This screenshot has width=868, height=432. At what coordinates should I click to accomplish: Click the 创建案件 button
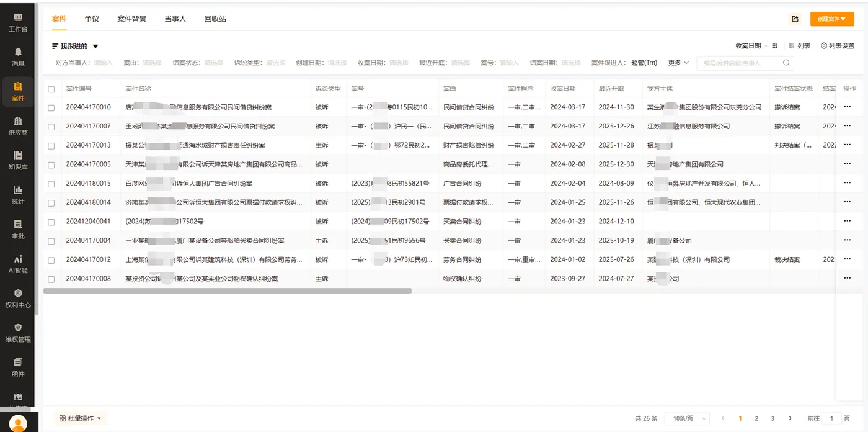(x=832, y=19)
